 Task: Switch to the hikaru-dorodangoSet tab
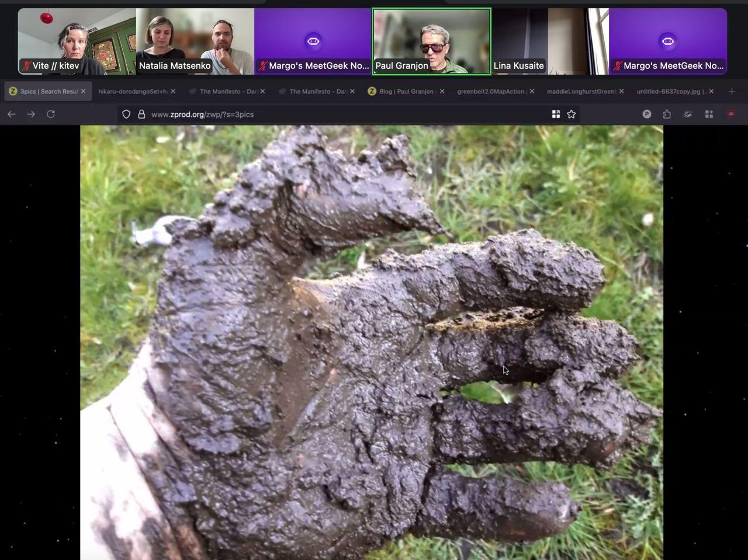[132, 92]
